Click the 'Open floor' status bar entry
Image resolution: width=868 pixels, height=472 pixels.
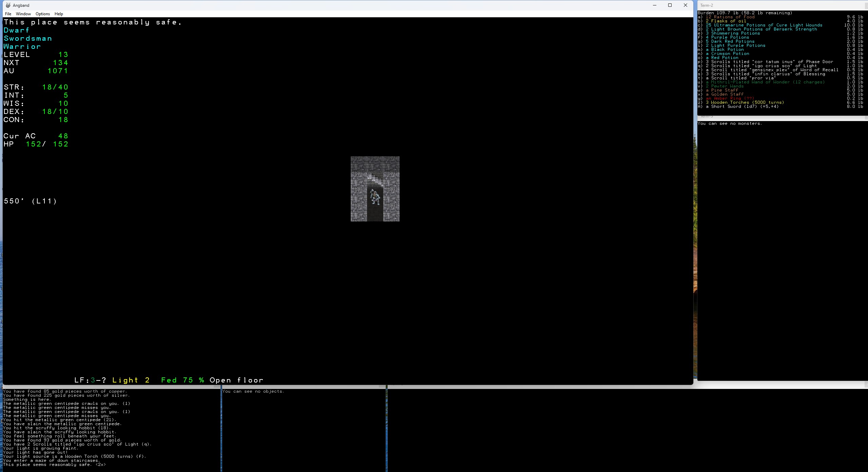[236, 380]
